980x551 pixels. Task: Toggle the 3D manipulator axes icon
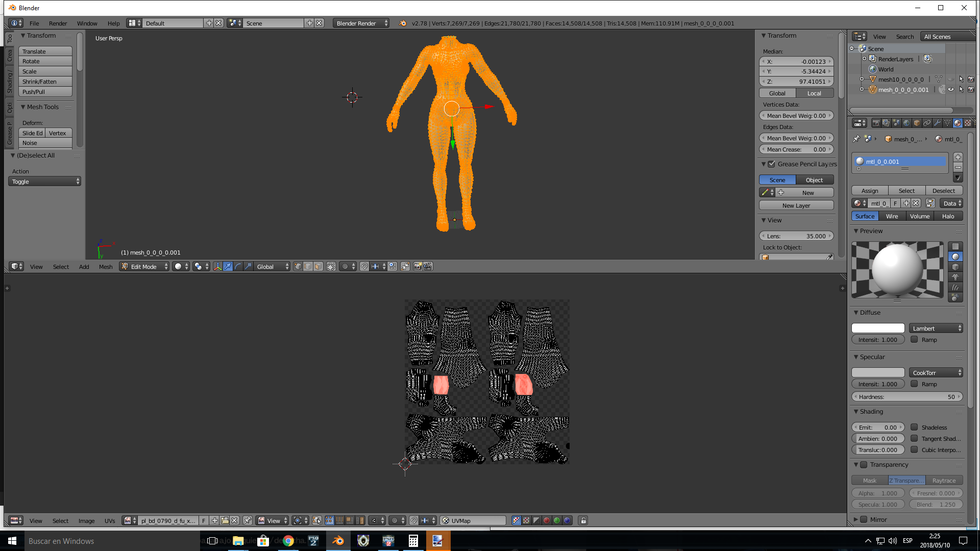click(217, 266)
